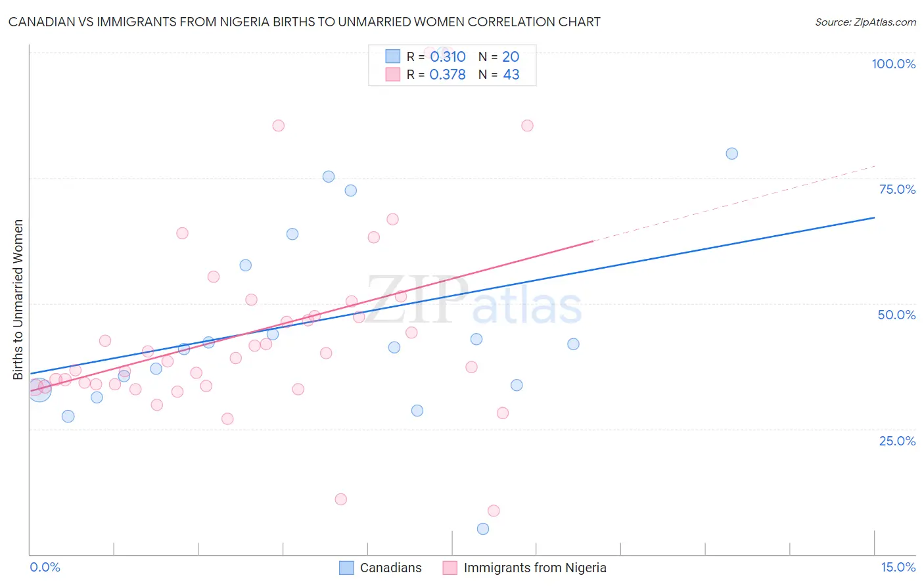Click the pink Immigrants from Nigeria legend swatch
The height and width of the screenshot is (586, 924).
pos(450,568)
